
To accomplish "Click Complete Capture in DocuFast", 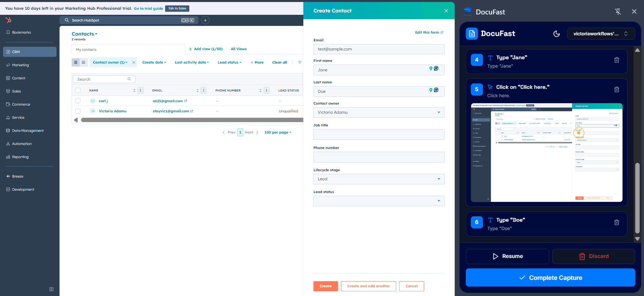I will pyautogui.click(x=551, y=277).
